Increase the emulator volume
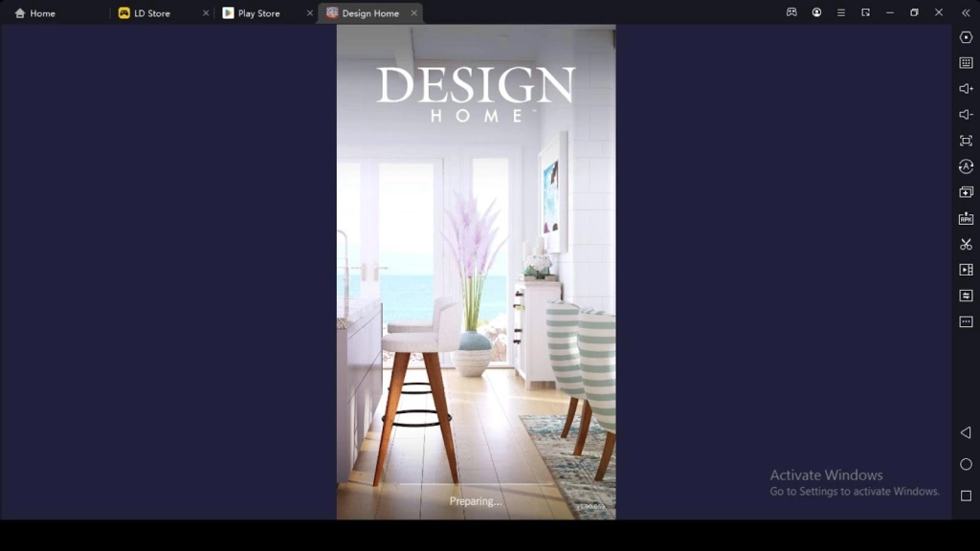 [966, 90]
